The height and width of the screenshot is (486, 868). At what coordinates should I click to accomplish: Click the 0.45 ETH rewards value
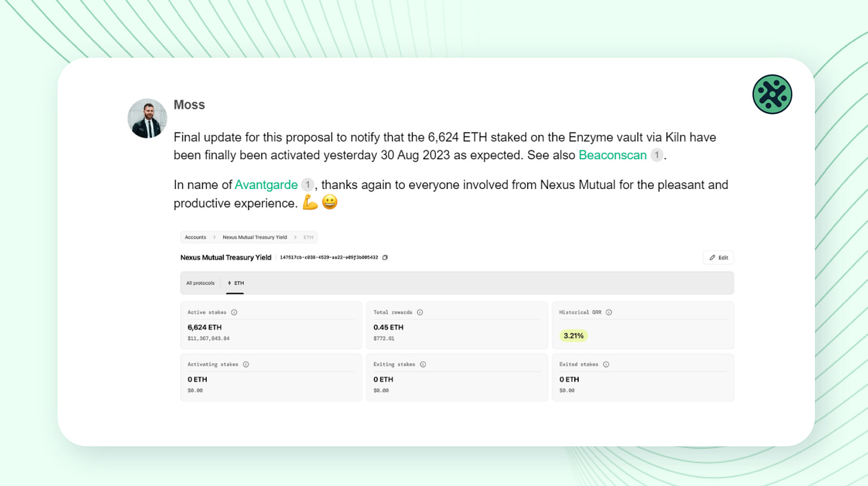pyautogui.click(x=388, y=327)
